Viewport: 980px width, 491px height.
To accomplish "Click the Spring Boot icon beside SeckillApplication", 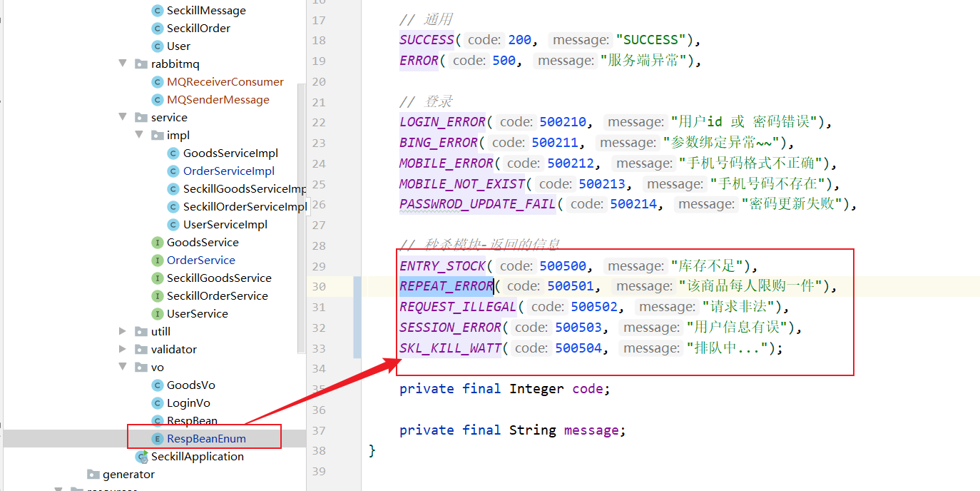I will coord(141,456).
